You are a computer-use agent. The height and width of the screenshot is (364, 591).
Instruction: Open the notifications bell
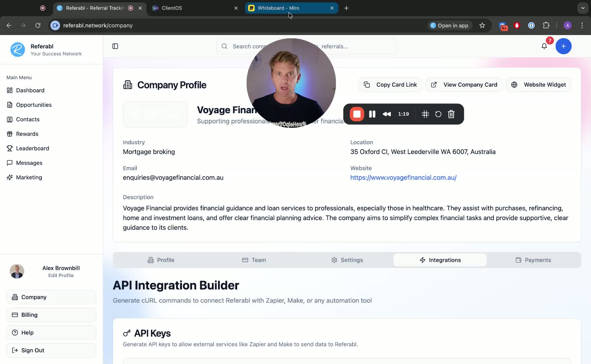pos(544,46)
